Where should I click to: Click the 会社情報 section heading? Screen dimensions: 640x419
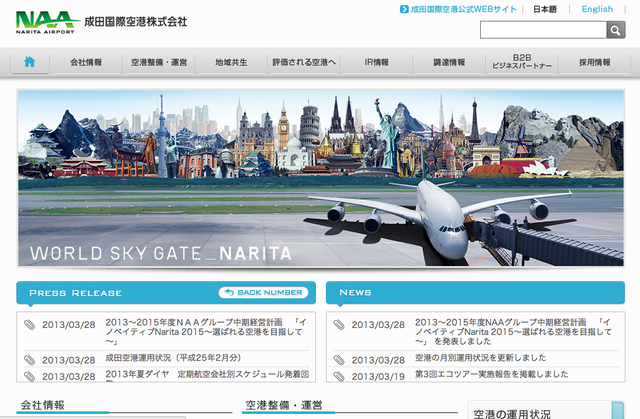(43, 405)
